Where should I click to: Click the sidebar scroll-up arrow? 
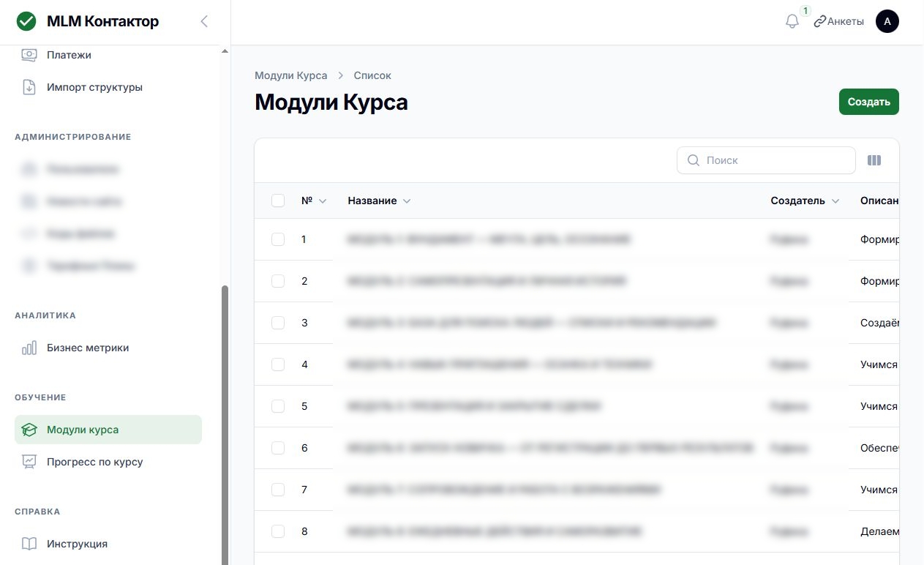pyautogui.click(x=225, y=50)
